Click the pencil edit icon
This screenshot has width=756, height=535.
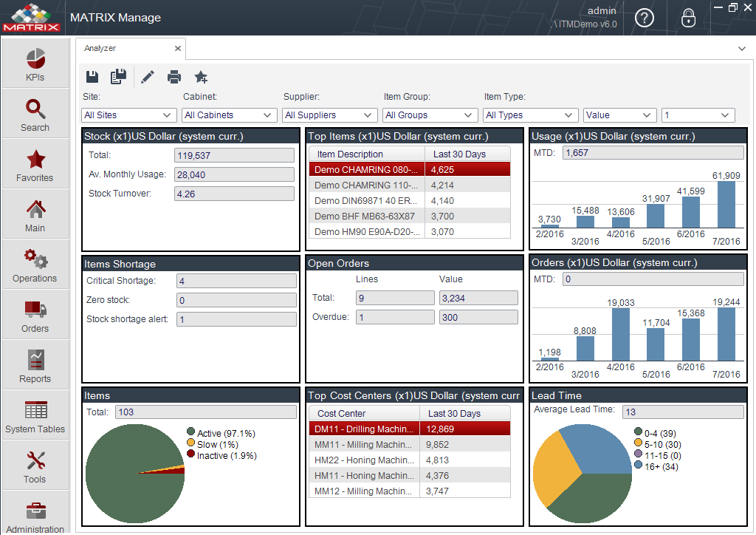148,77
